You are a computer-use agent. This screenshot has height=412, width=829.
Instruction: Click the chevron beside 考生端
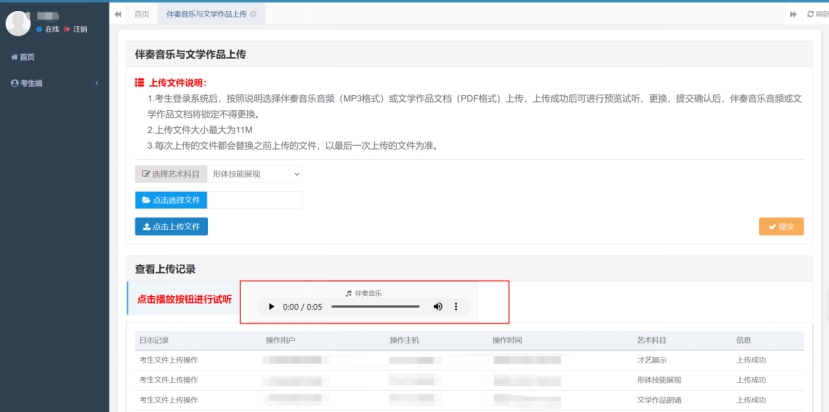click(x=96, y=83)
